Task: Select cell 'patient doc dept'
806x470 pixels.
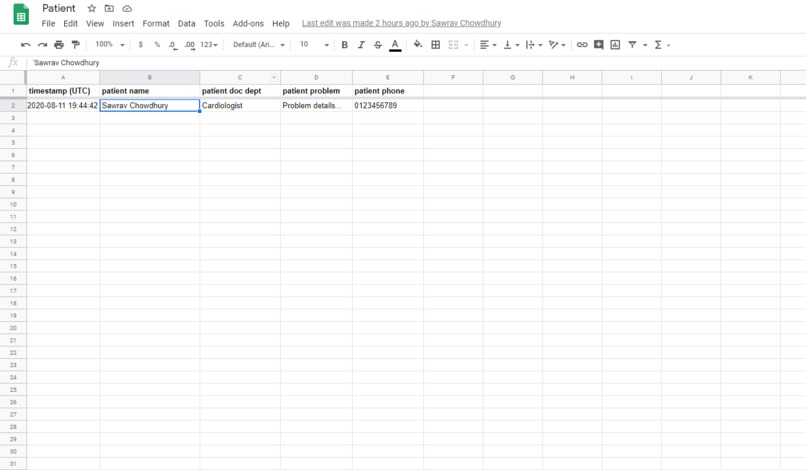Action: click(x=240, y=91)
